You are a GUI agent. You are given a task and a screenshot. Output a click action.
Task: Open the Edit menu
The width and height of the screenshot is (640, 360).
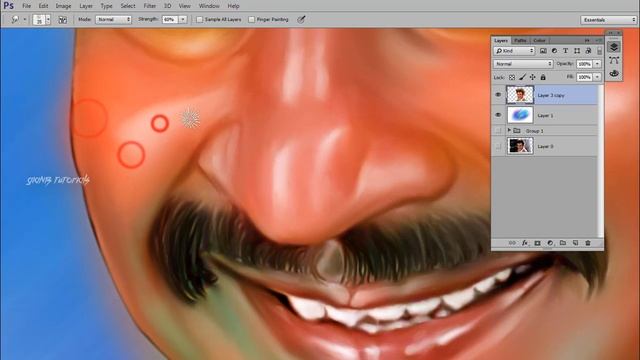43,6
